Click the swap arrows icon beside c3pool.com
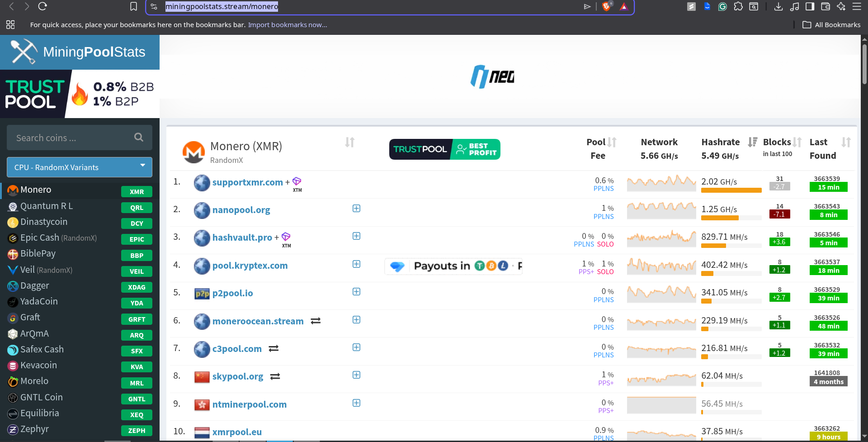The image size is (868, 442). pyautogui.click(x=274, y=348)
